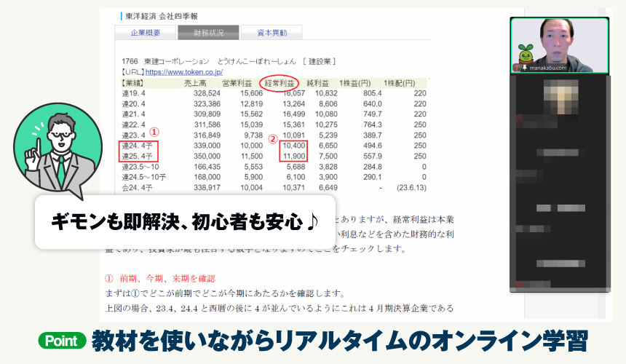Click the 1株配(円) column header

pos(399,83)
